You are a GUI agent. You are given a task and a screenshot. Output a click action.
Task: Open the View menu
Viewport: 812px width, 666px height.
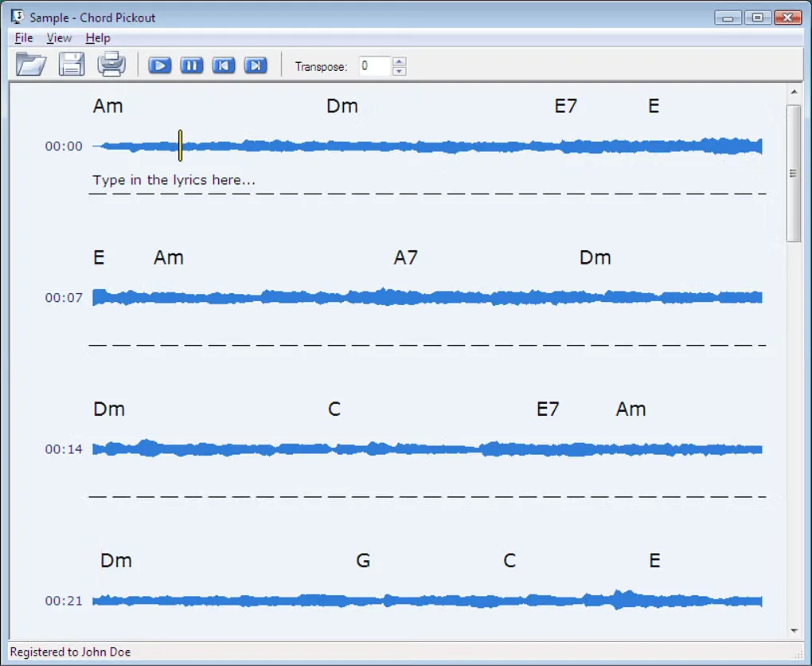pos(59,37)
